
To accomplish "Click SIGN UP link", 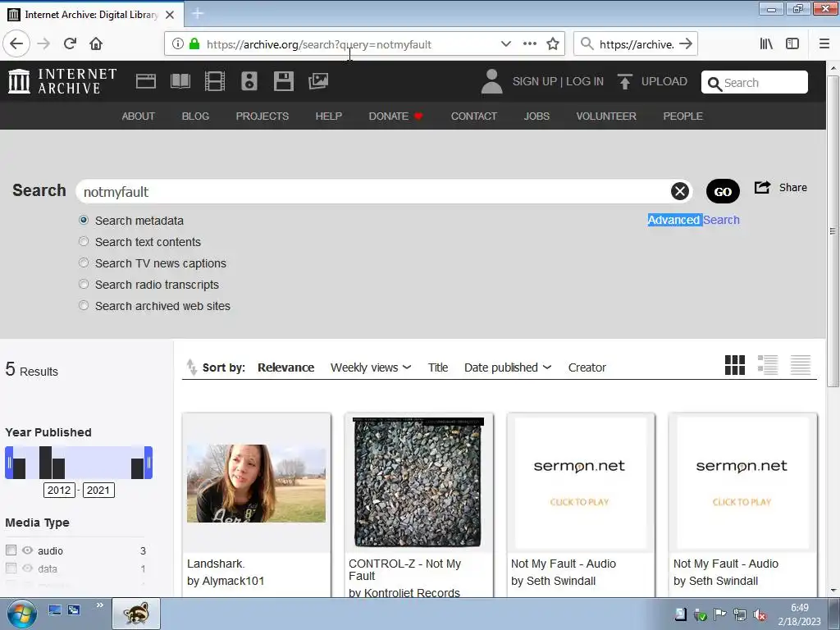I will [535, 81].
